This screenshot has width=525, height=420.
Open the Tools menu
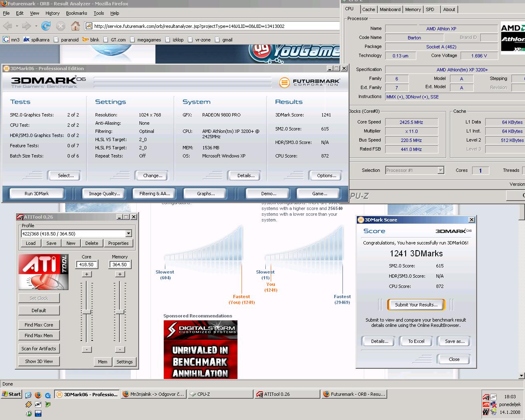[99, 13]
